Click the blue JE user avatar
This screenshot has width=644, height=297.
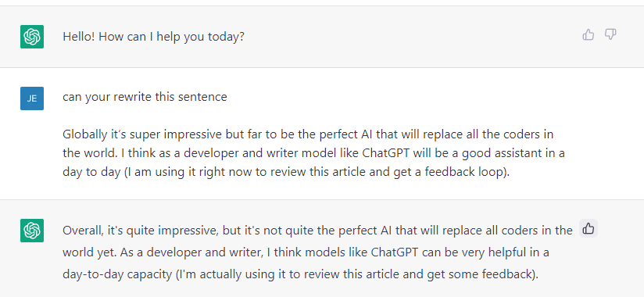click(x=32, y=98)
